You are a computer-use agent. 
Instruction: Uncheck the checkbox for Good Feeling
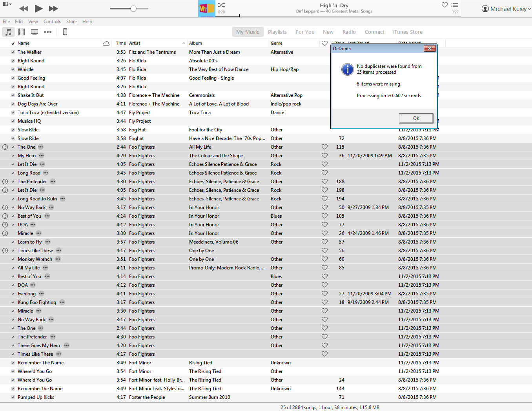(13, 78)
